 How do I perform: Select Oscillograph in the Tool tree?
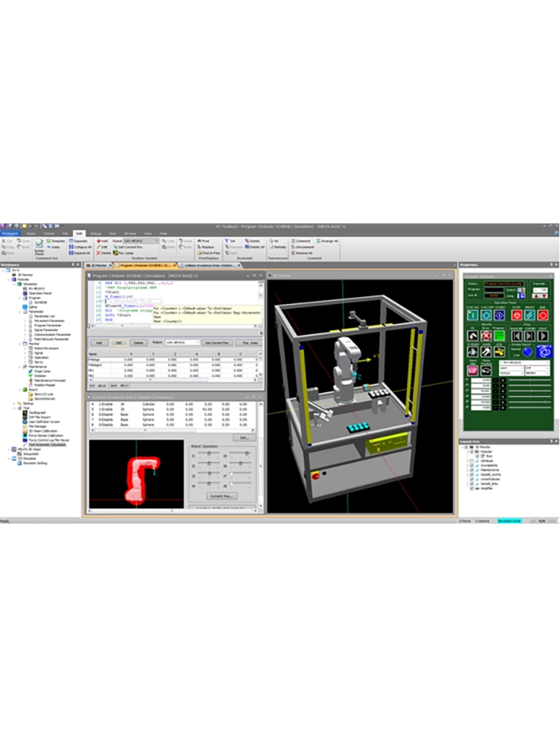pos(37,412)
